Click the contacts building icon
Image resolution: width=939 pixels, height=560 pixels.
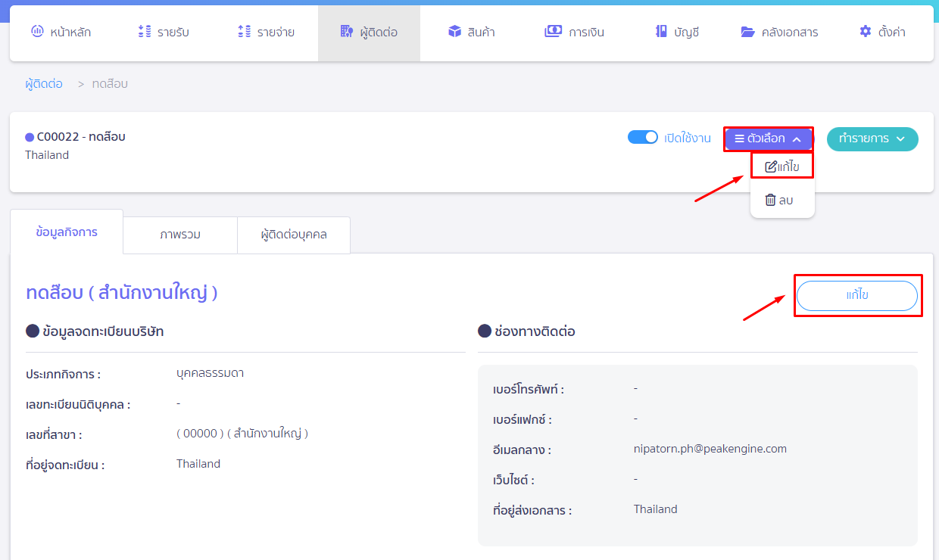point(347,32)
